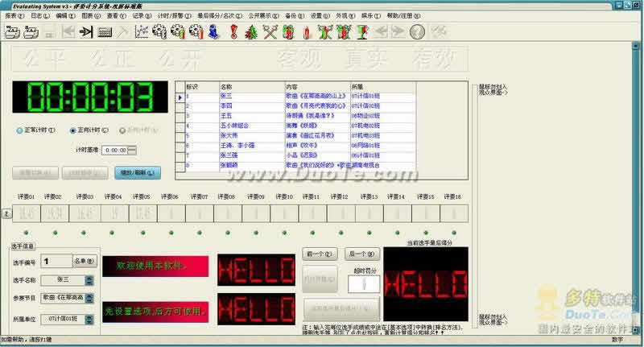
Task: Open the 报表 menu
Action: pos(14,15)
